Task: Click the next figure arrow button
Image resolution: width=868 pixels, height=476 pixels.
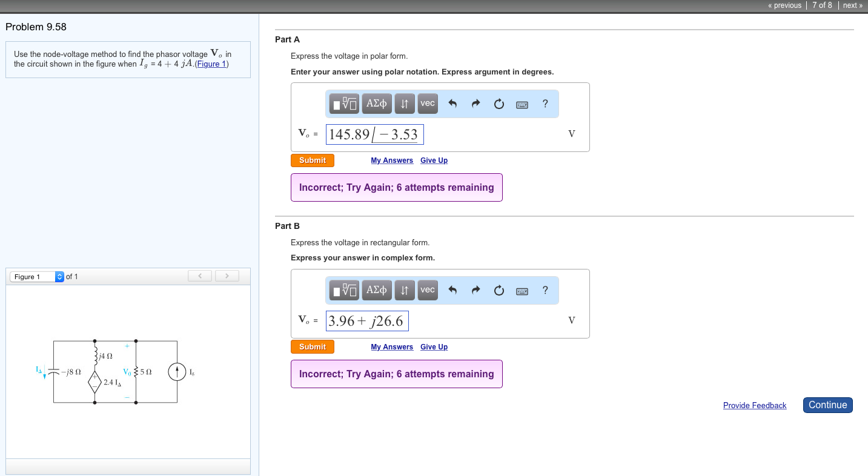Action: 227,277
